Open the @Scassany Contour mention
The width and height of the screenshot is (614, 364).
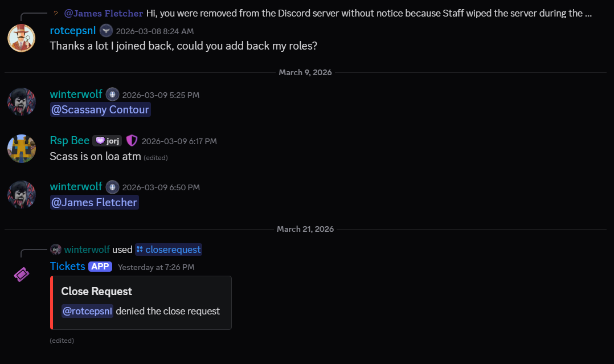coord(100,110)
